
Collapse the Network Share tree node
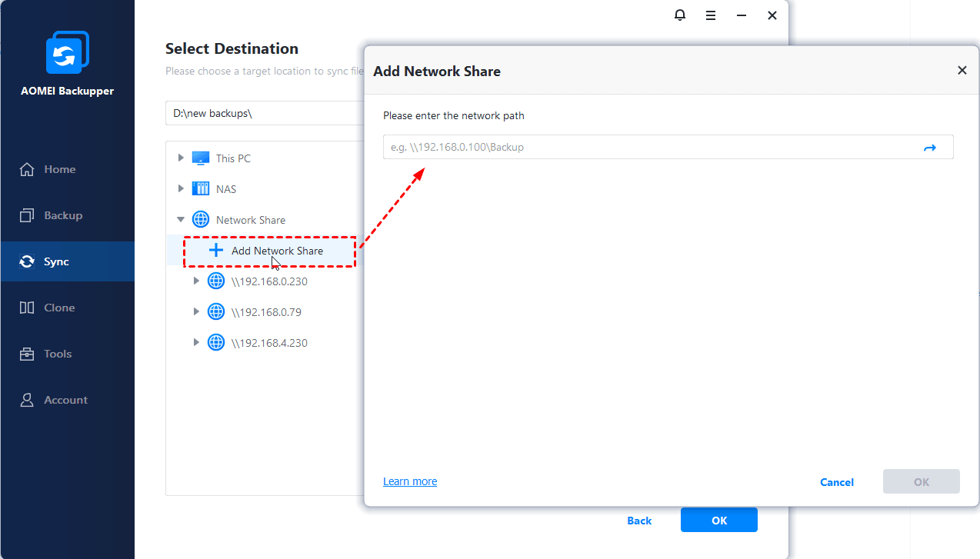[181, 220]
